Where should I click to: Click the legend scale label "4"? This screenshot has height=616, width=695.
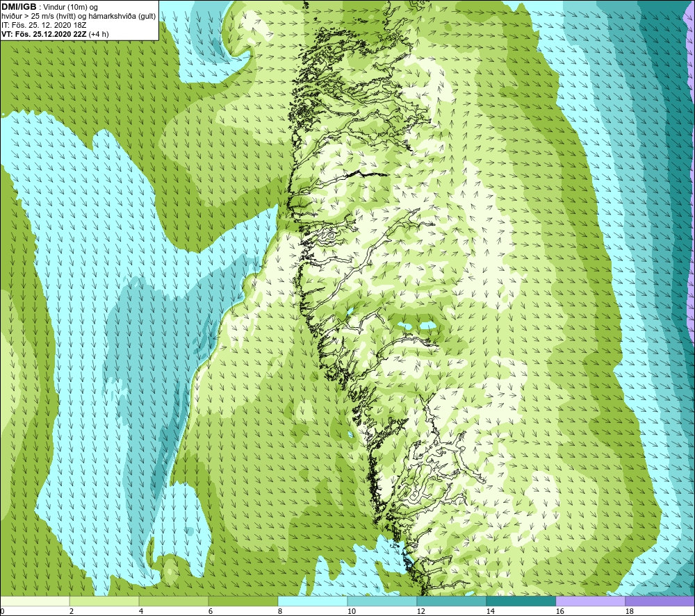[141, 612]
